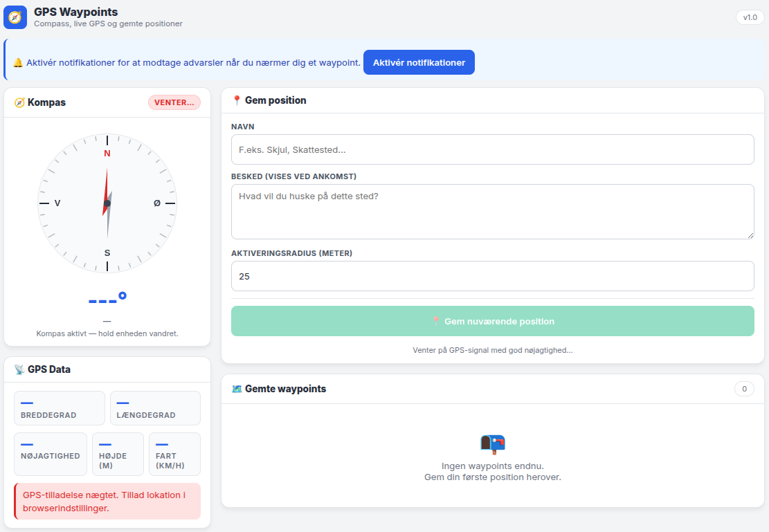This screenshot has width=769, height=532.
Task: Focus the NAVN input field
Action: tap(492, 149)
